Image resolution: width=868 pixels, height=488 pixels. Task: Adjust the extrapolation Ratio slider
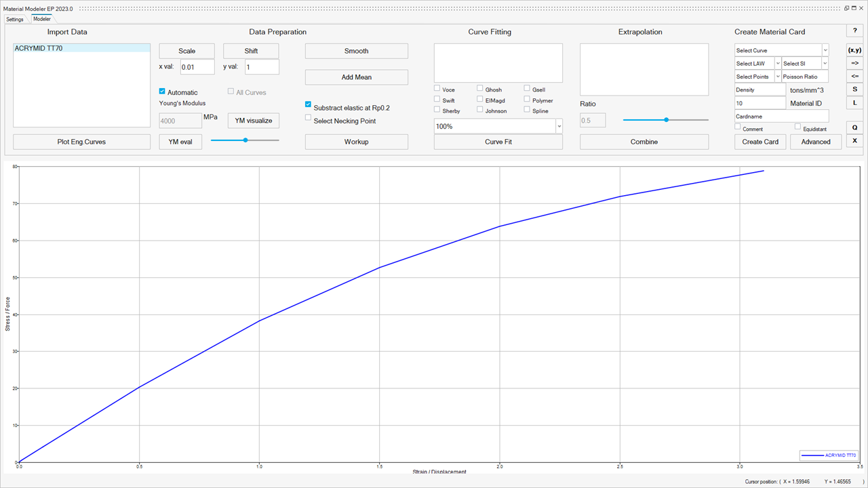(x=666, y=120)
